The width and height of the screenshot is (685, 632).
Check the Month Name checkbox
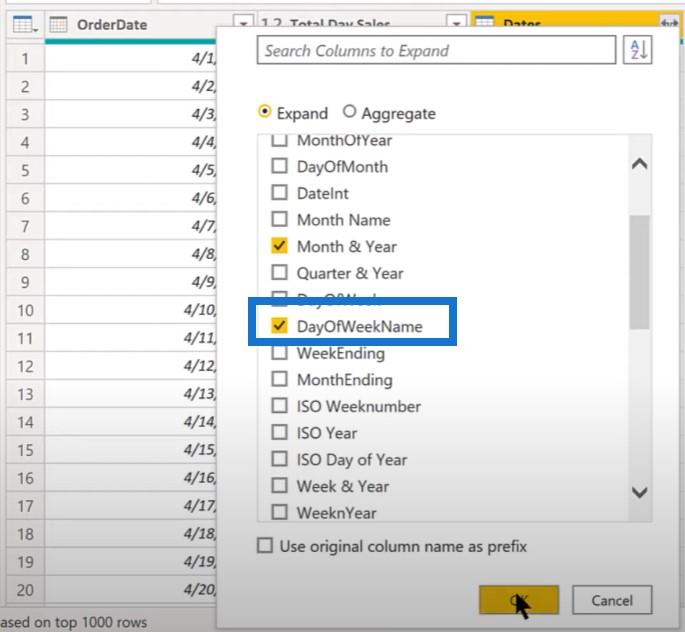(280, 219)
